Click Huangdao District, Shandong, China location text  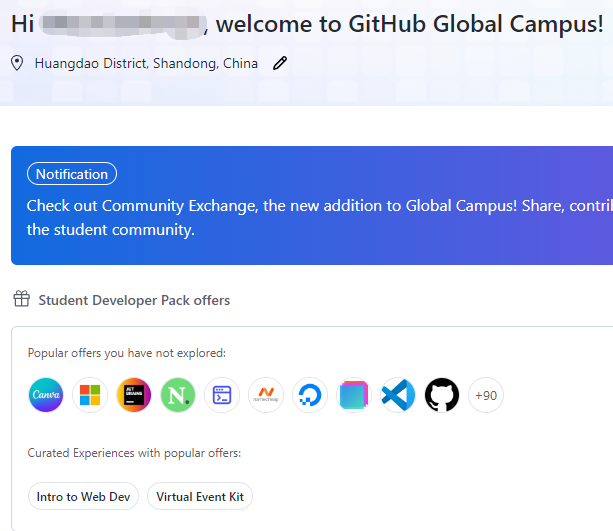coord(146,63)
